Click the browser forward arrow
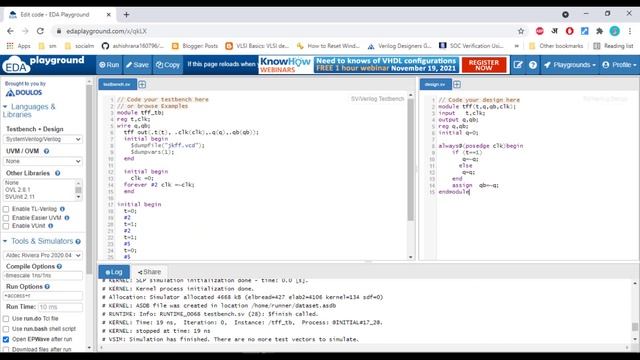Viewport: 640px width, 360px height. pyautogui.click(x=25, y=31)
